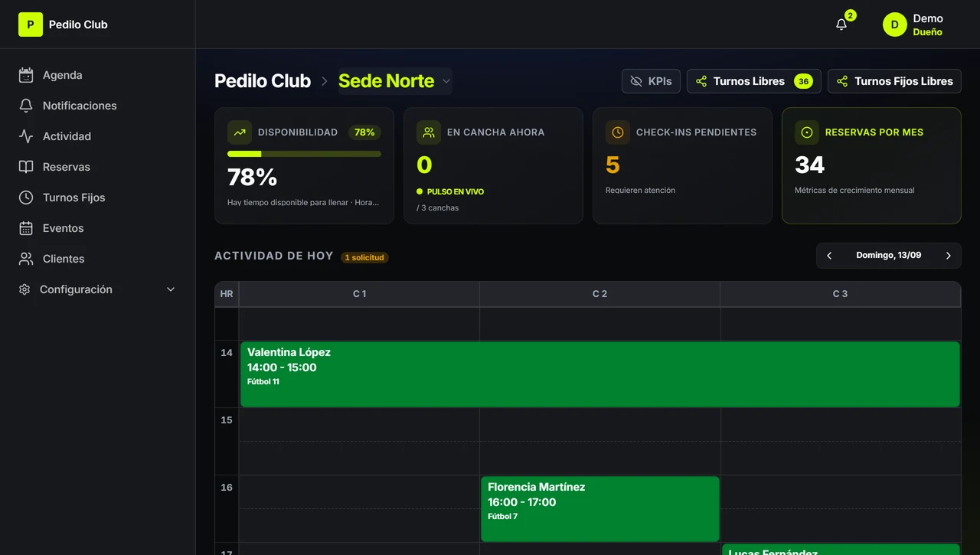Image resolution: width=980 pixels, height=555 pixels.
Task: Open Florencia Martínez 16:00 booking
Action: [x=600, y=509]
